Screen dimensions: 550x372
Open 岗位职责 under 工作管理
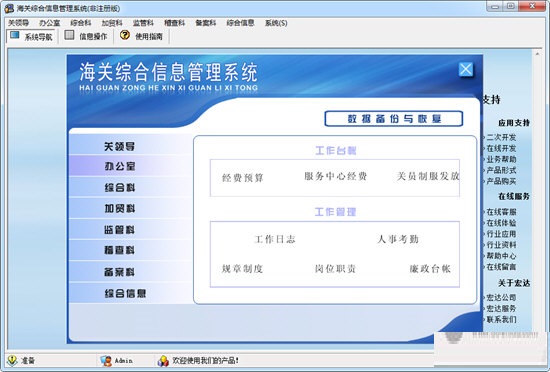pyautogui.click(x=335, y=269)
